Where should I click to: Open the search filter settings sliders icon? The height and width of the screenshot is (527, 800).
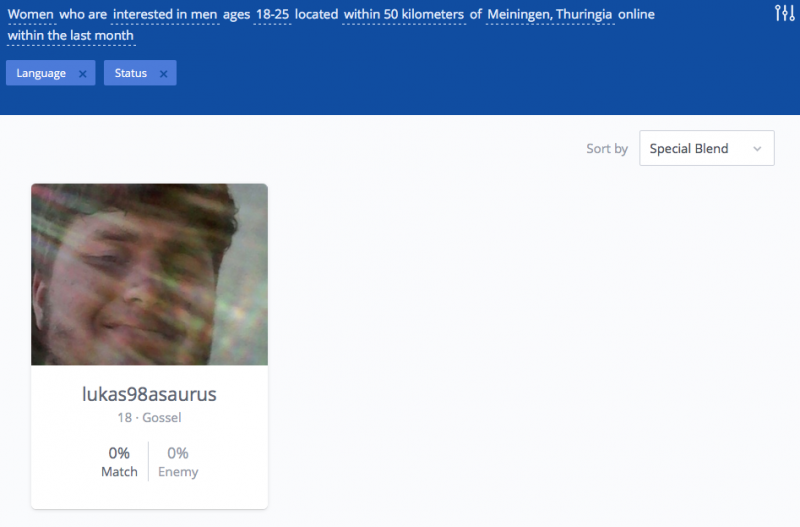click(785, 13)
